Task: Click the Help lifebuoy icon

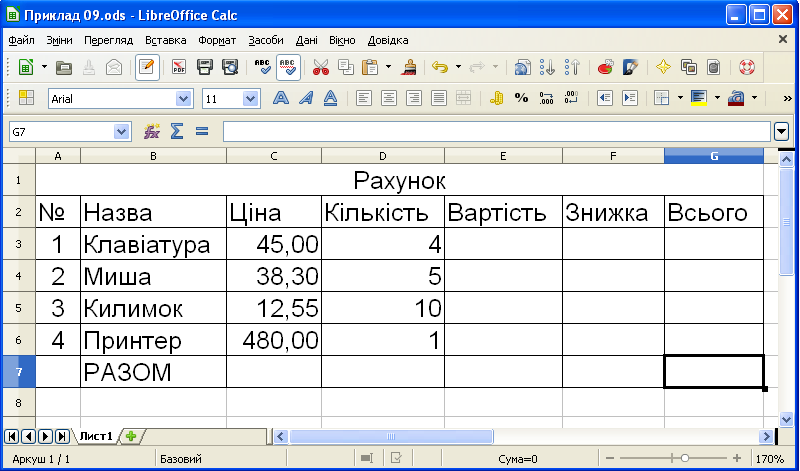Action: tap(746, 67)
